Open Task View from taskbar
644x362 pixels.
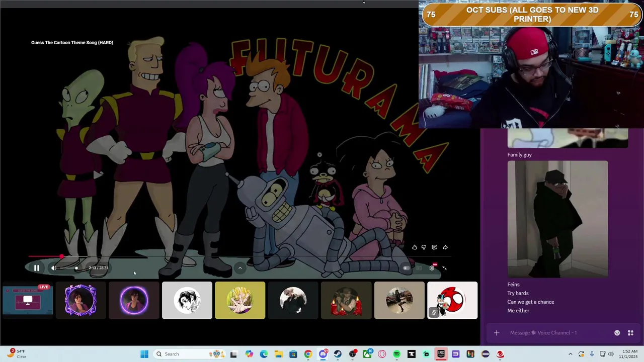tap(233, 354)
